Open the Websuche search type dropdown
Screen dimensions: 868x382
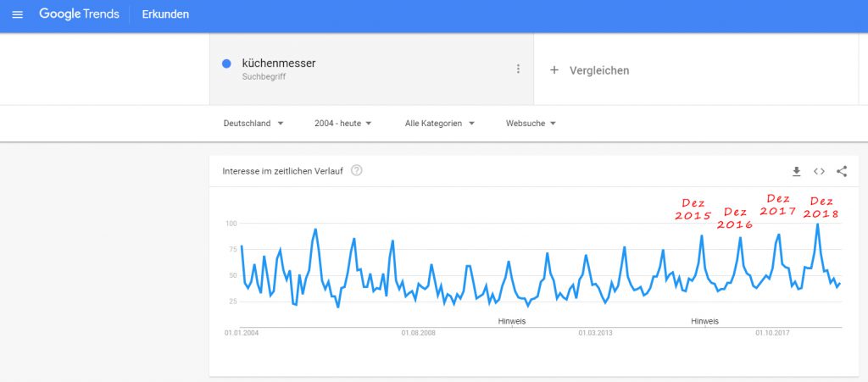(531, 124)
